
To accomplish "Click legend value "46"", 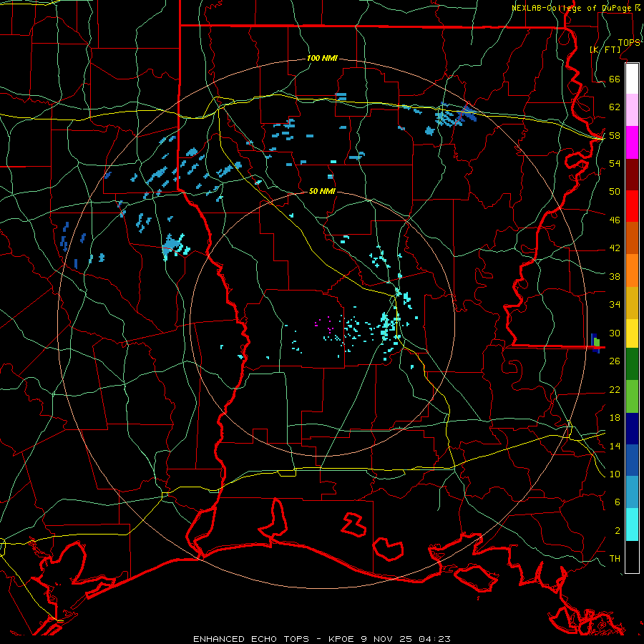I will (615, 220).
